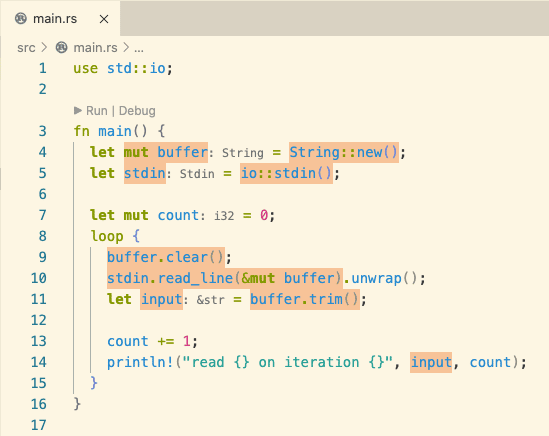Click 'std::io' path on line 1
549x436 pixels.
click(x=136, y=68)
